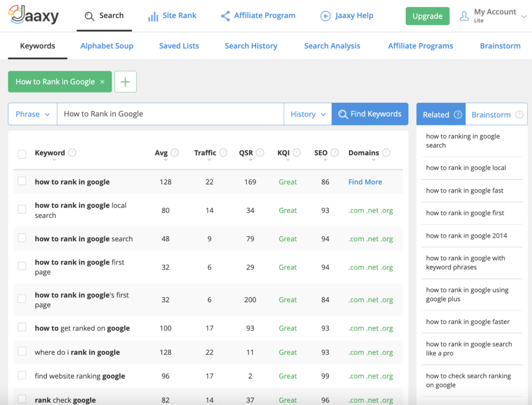
Task: Sort by Domains column arrow
Action: pyautogui.click(x=374, y=160)
